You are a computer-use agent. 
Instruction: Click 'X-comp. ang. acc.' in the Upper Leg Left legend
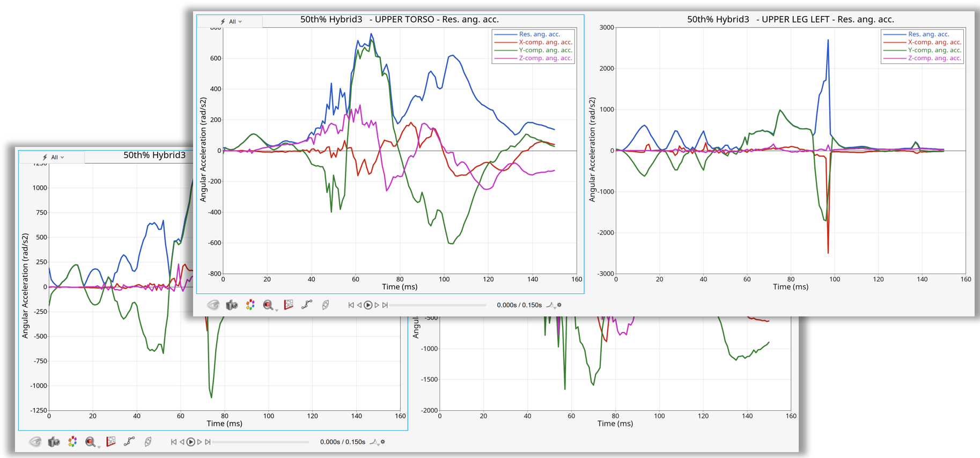[934, 42]
